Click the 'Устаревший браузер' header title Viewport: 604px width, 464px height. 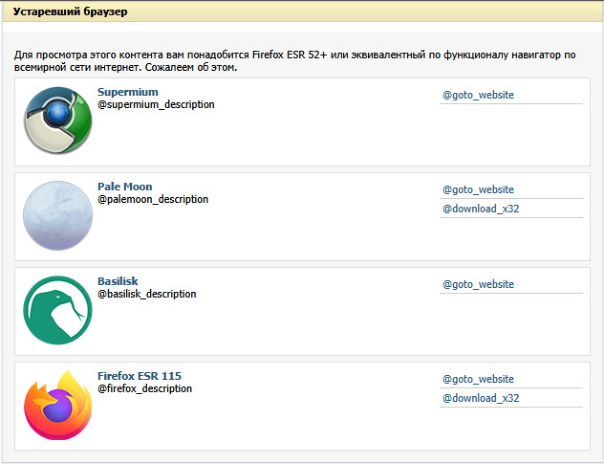70,12
